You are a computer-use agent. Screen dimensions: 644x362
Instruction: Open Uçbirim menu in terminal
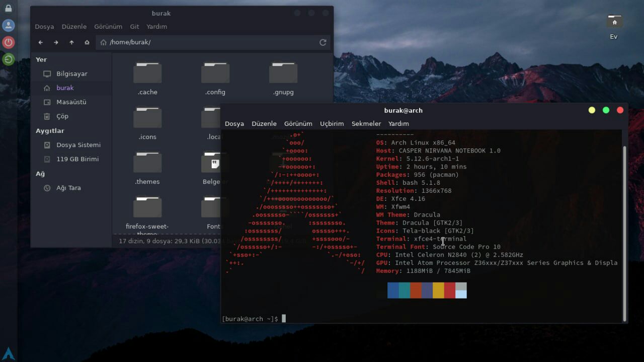click(x=332, y=123)
